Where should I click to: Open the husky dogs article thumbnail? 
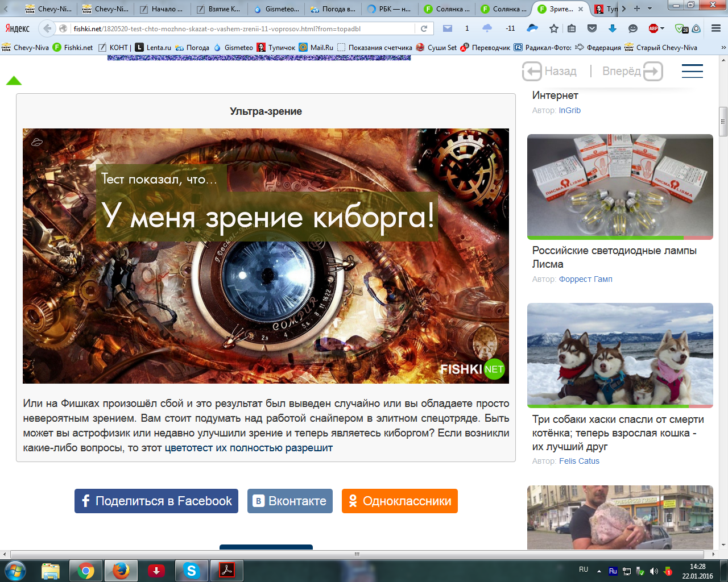tap(620, 355)
